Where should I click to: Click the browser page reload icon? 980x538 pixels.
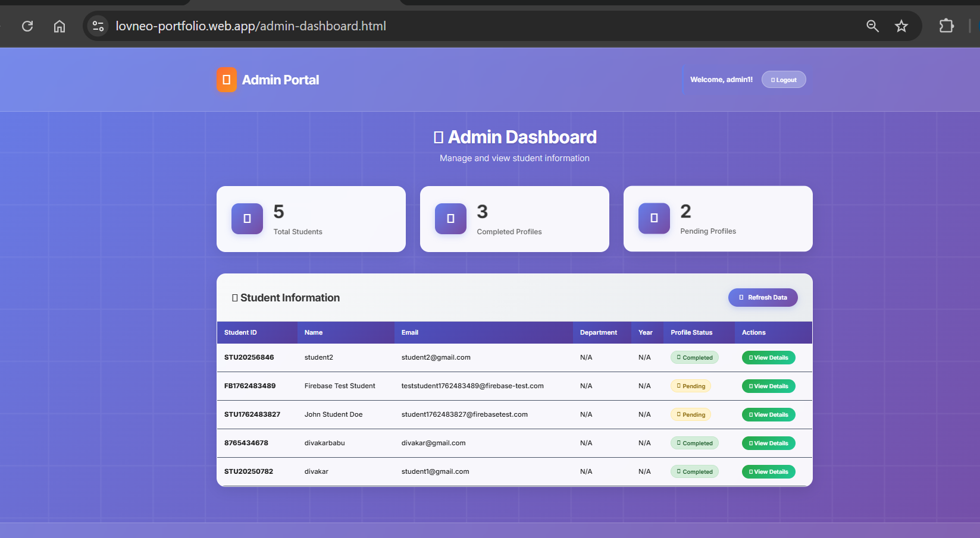[27, 26]
